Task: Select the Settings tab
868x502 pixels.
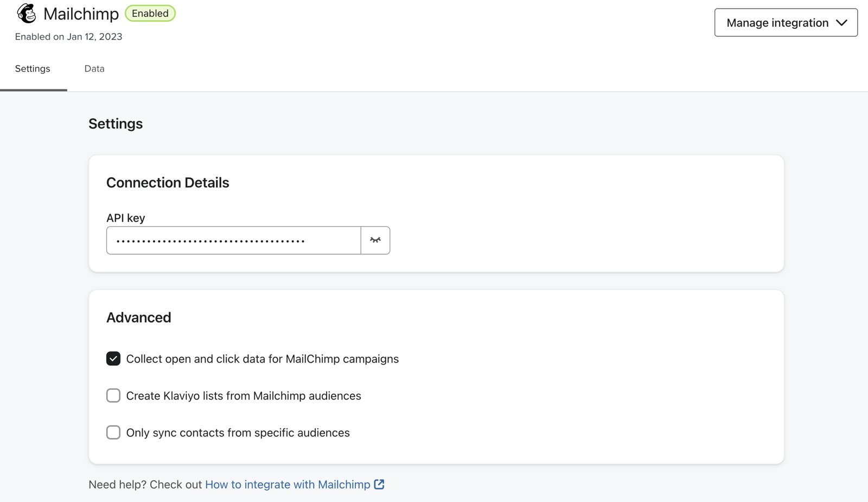Action: (33, 68)
